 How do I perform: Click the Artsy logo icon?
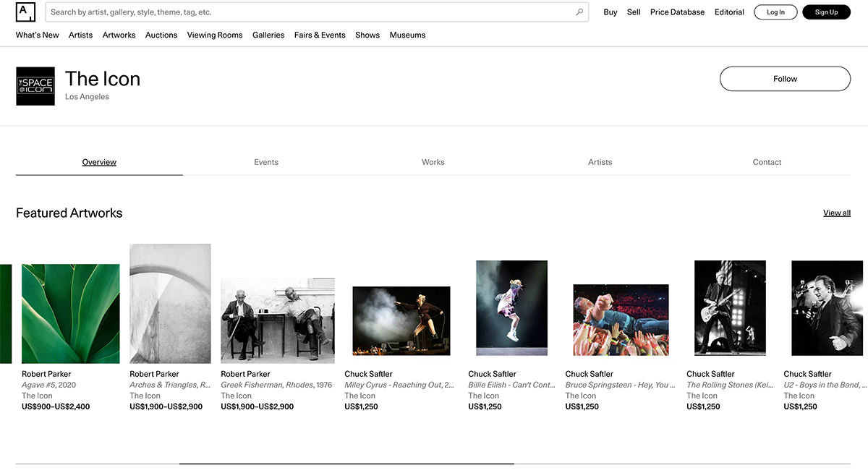(25, 12)
